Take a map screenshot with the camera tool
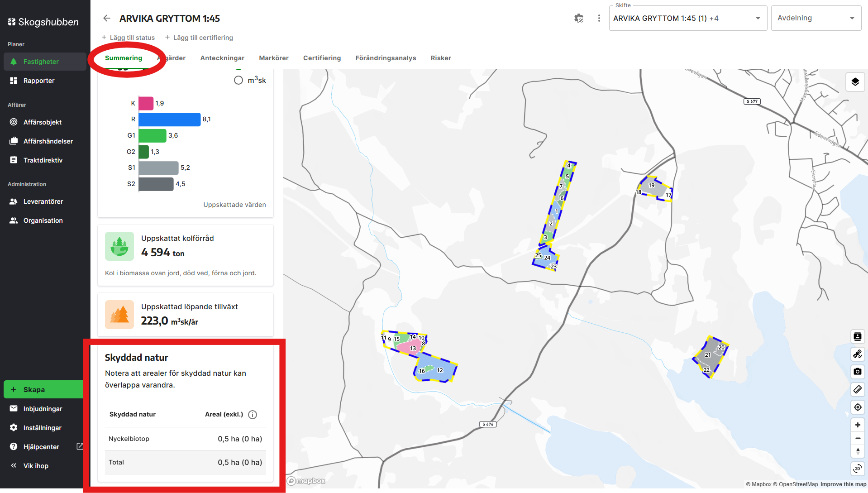The image size is (868, 493). 858,371
